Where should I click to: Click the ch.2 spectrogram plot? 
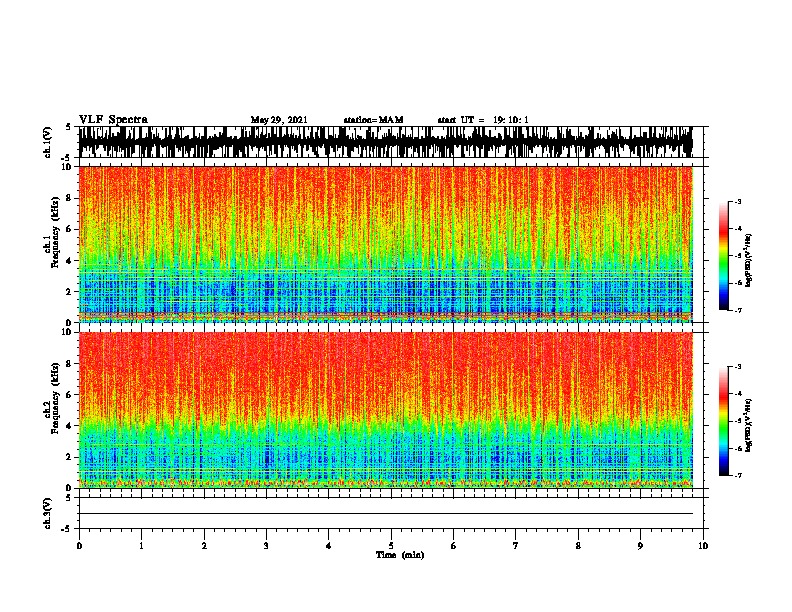pyautogui.click(x=386, y=410)
